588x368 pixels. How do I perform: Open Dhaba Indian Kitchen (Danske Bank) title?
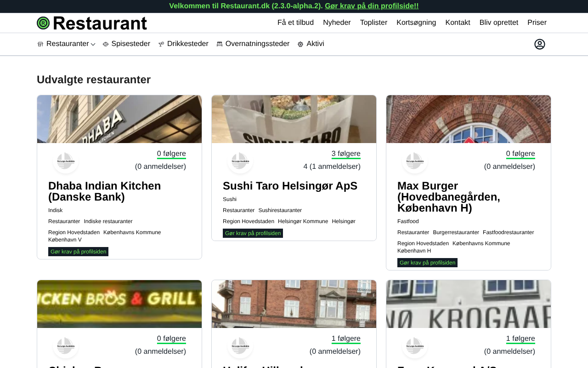(x=105, y=191)
